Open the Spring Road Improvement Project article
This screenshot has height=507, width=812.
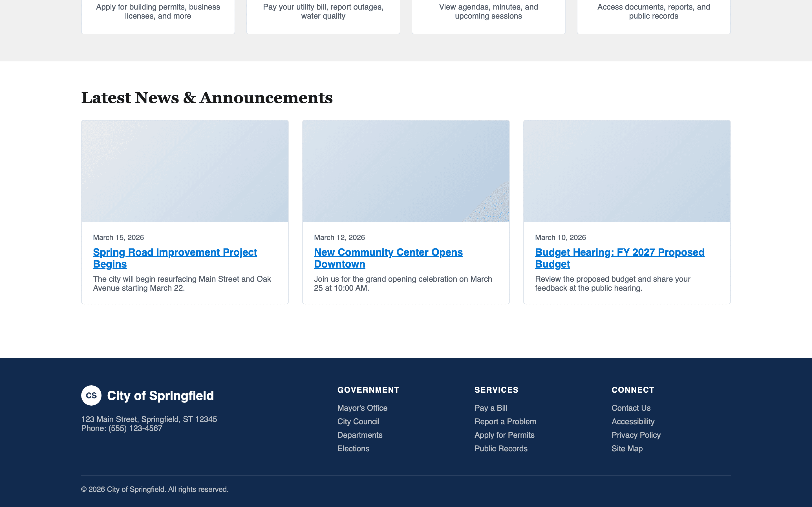point(175,258)
